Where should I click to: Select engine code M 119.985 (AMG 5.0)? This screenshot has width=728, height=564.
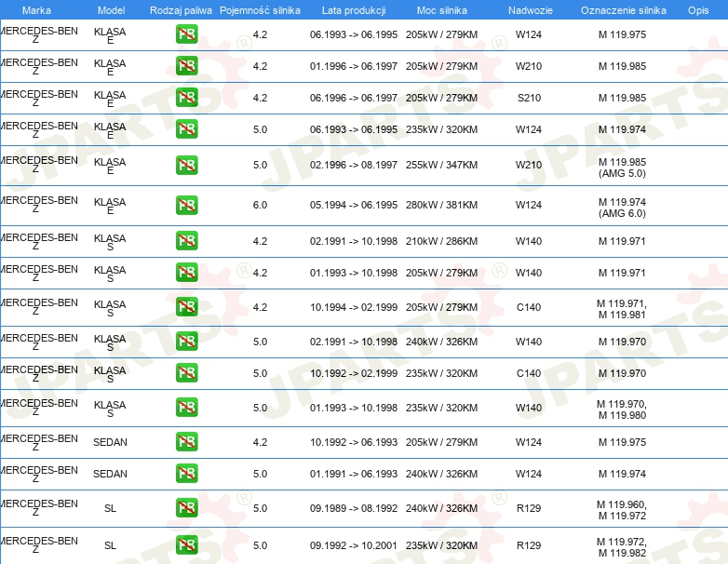pyautogui.click(x=622, y=168)
